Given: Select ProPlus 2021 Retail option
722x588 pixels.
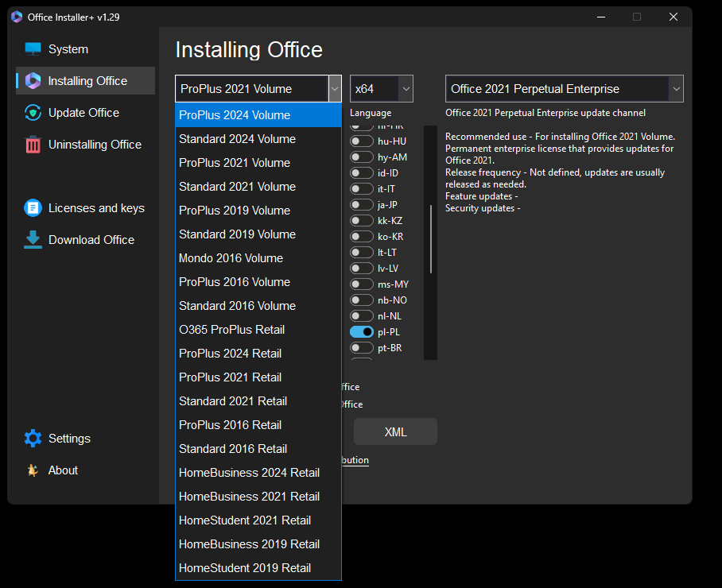Looking at the screenshot, I should (x=258, y=377).
